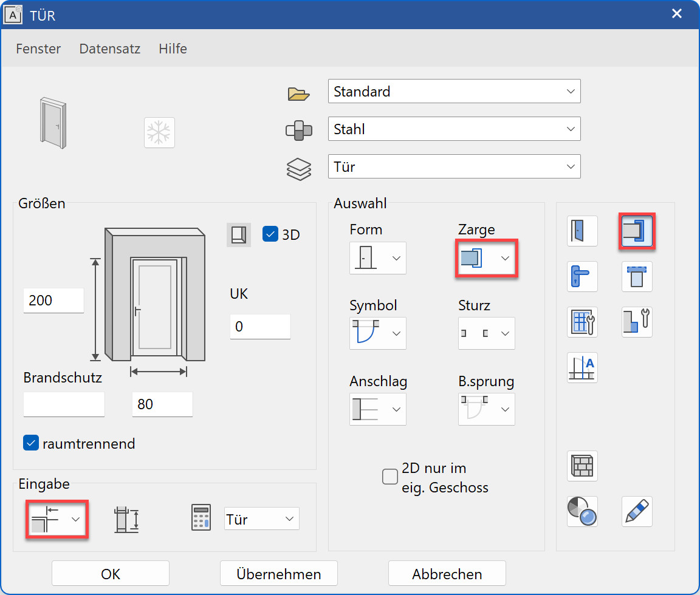Click the snowflake freeze icon
The image size is (700, 595).
tap(159, 132)
